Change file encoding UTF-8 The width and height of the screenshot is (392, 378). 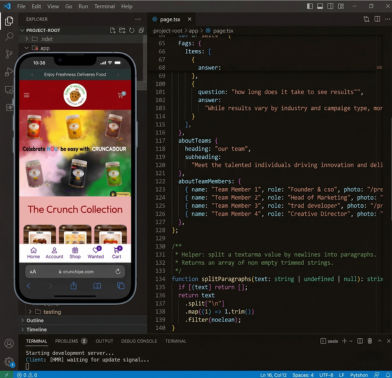(326, 375)
